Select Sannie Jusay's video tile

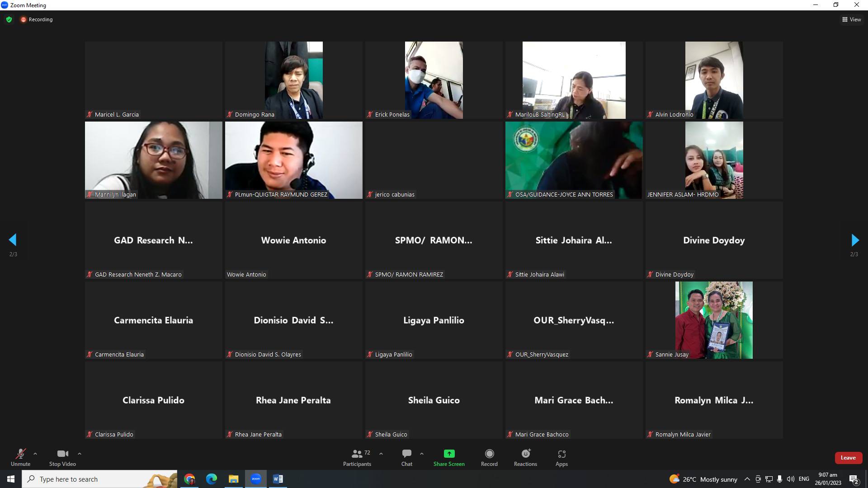(714, 320)
